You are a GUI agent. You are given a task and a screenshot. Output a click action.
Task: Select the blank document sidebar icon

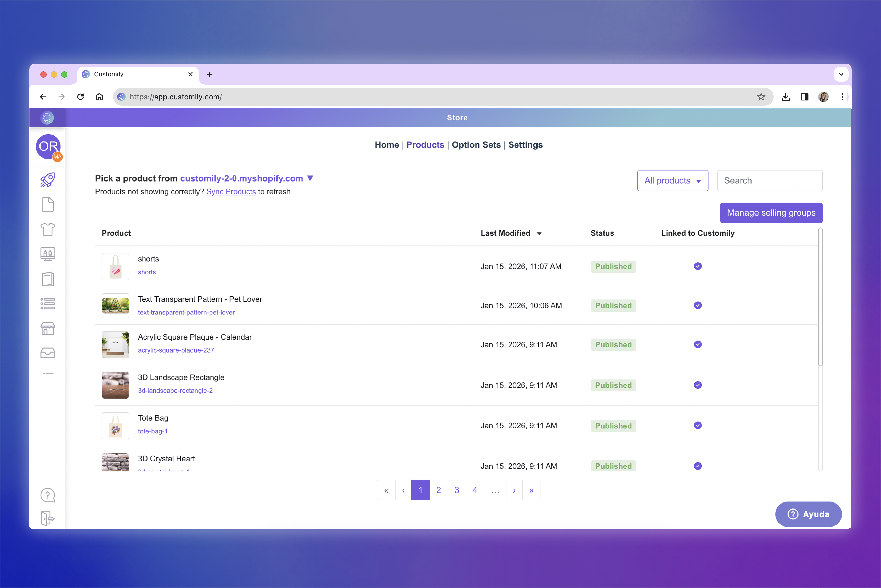48,205
